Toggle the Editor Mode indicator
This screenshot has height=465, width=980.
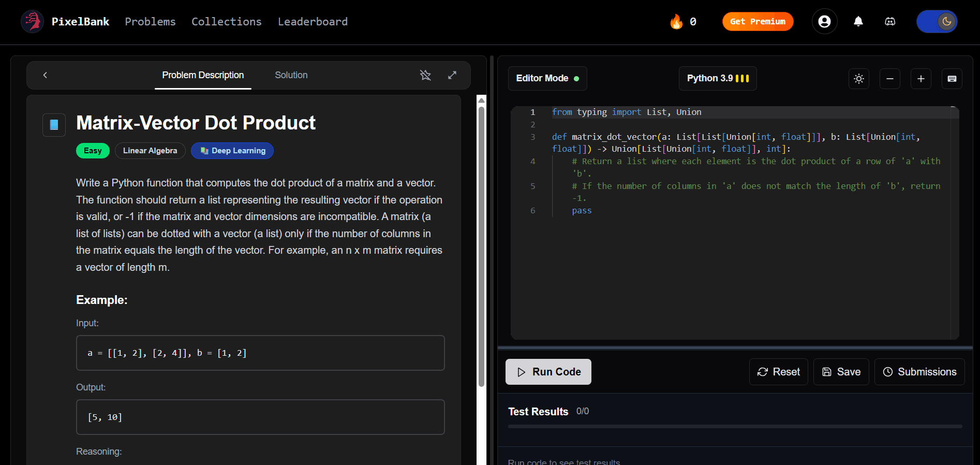tap(547, 79)
